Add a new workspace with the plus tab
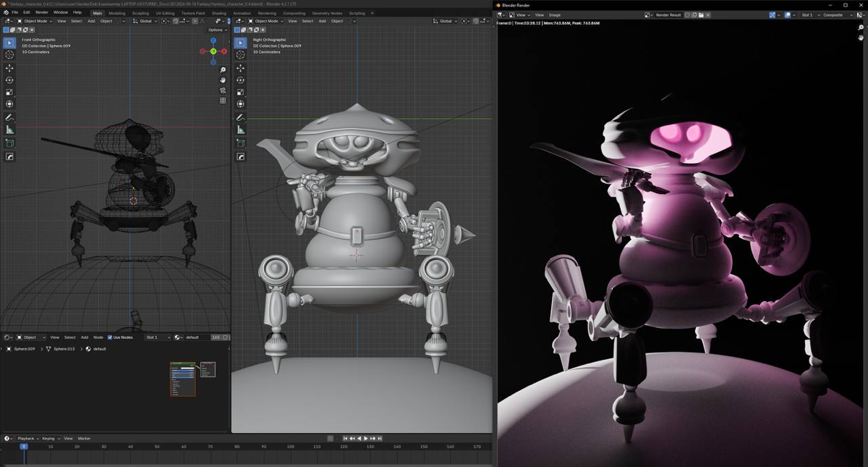The image size is (868, 467). (x=373, y=13)
